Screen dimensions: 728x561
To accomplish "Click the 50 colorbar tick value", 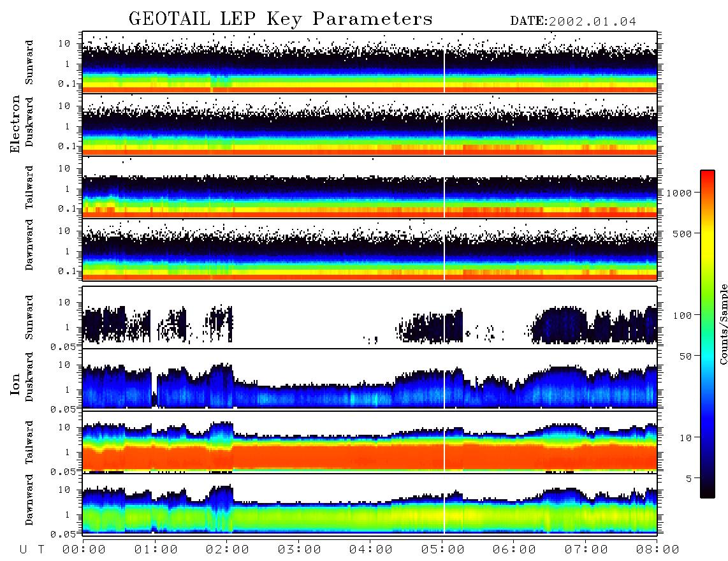I will point(685,356).
